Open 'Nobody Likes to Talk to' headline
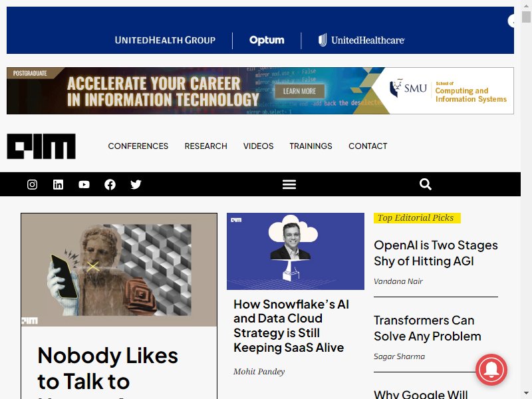 pos(108,368)
